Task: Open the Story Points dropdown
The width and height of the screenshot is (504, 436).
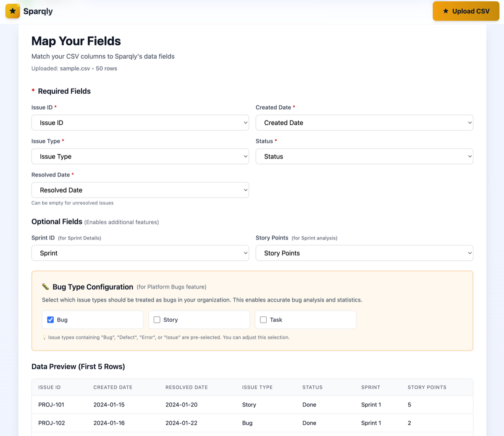Action: coord(364,253)
